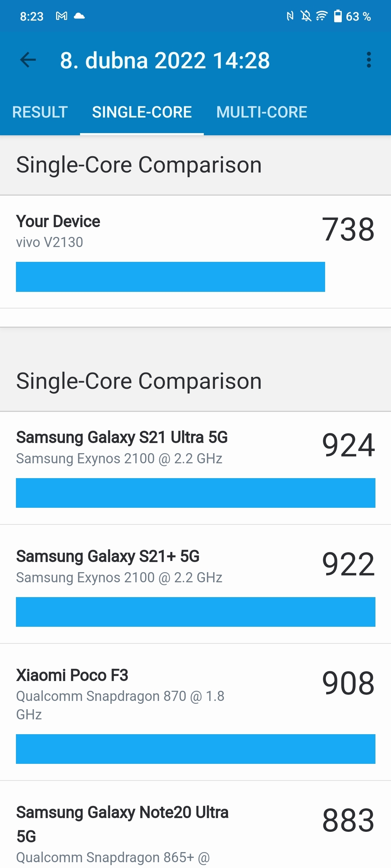
Task: Tap the Gmail notification icon
Action: [x=62, y=16]
